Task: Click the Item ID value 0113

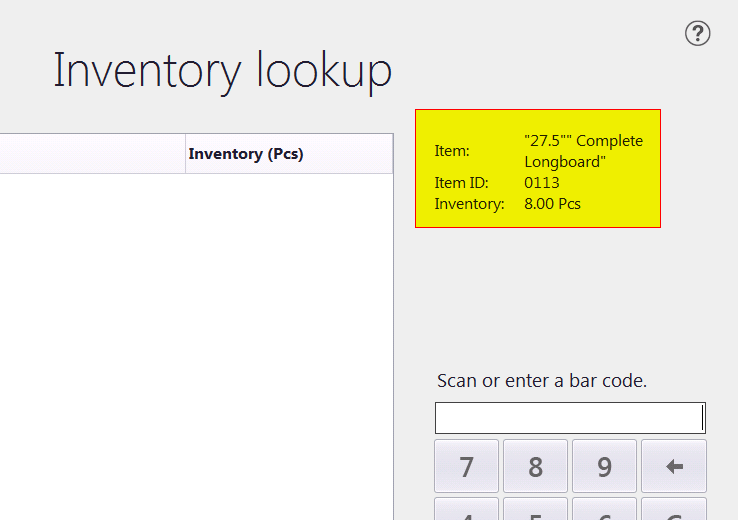Action: click(542, 183)
